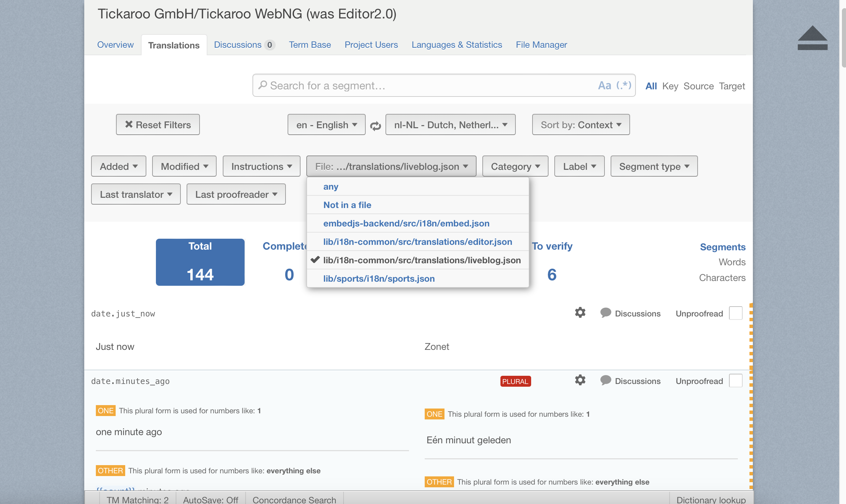Open Discussions bubble for date.minutes_ago

click(606, 380)
